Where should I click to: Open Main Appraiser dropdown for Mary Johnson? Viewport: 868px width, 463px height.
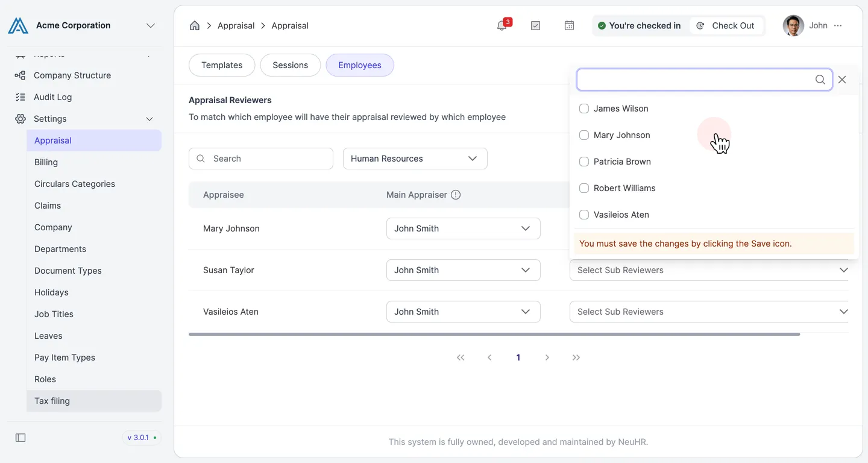(x=464, y=228)
